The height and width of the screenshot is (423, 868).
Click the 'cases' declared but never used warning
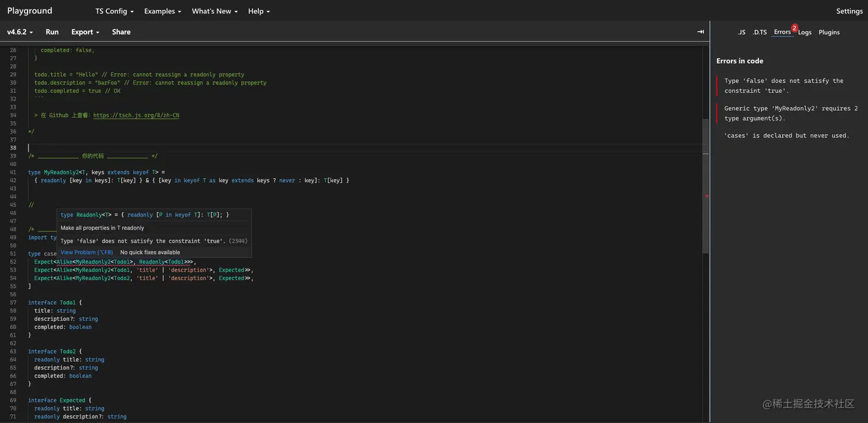click(x=786, y=135)
